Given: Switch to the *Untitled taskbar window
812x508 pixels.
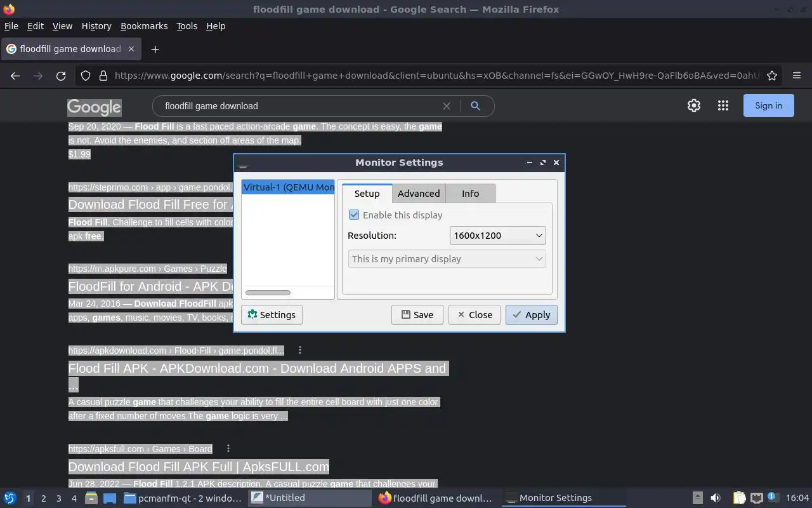Looking at the screenshot, I should [x=310, y=498].
